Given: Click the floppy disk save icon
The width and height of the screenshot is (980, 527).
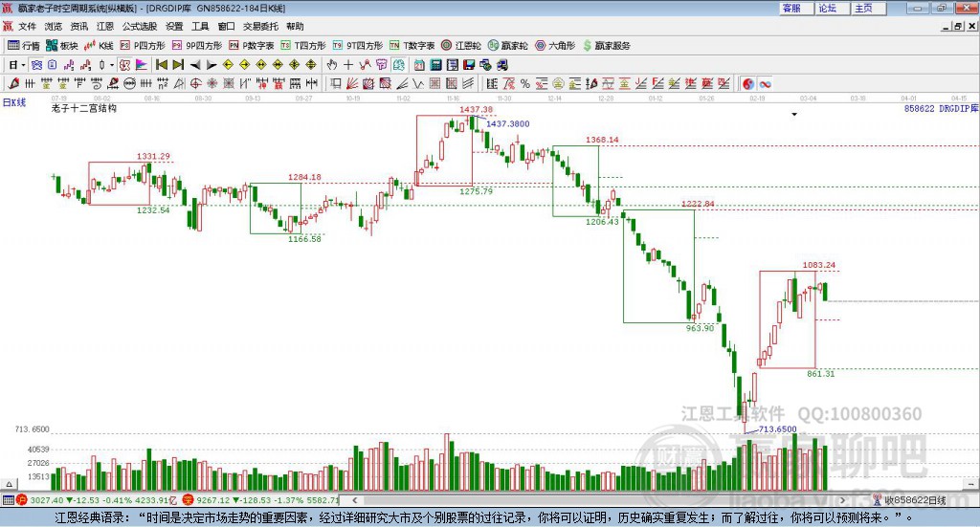Looking at the screenshot, I should click(469, 65).
